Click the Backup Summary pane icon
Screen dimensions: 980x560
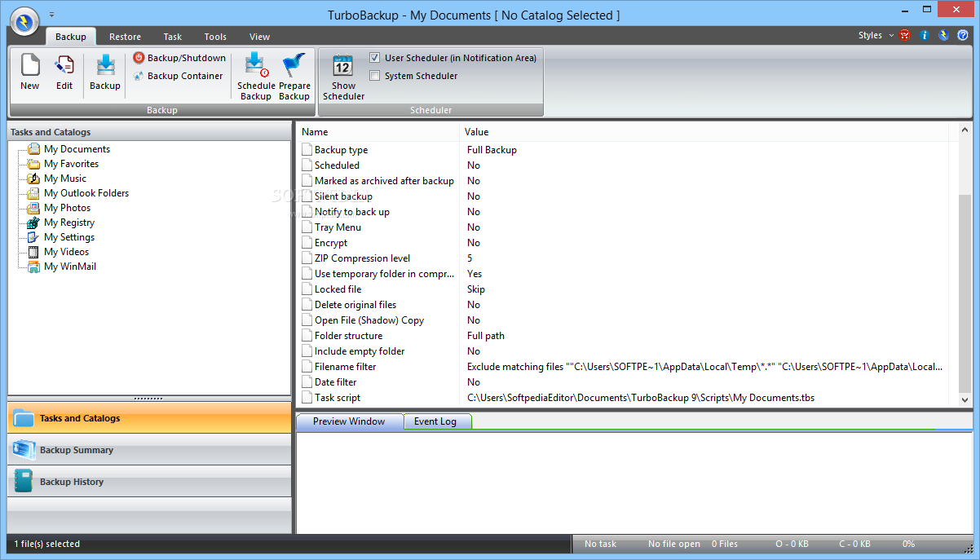click(24, 450)
